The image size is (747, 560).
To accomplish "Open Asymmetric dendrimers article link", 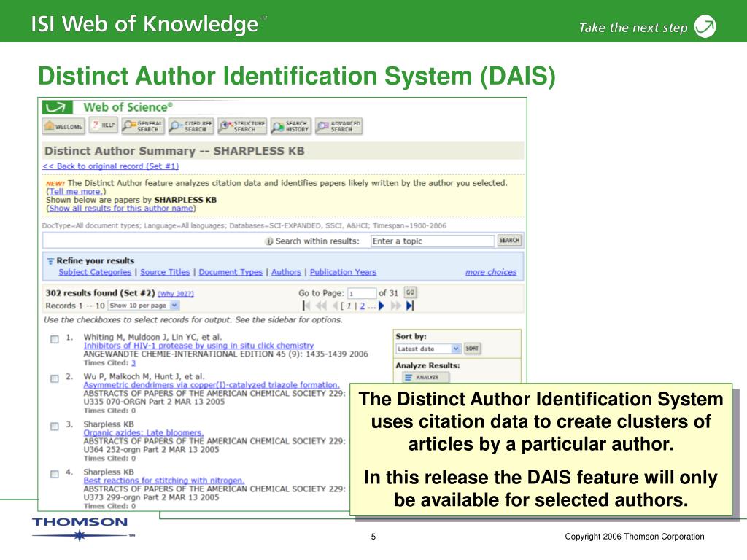I will point(212,385).
